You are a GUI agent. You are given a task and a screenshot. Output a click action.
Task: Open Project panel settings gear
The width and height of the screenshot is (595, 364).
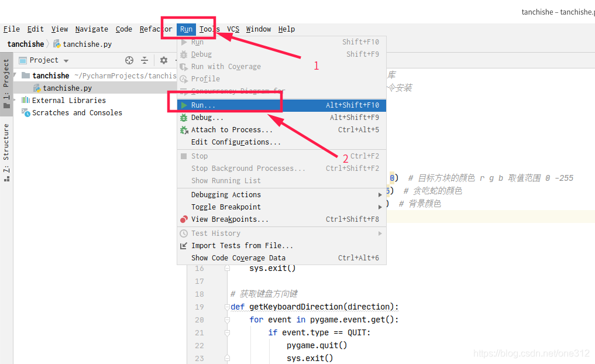(x=164, y=60)
